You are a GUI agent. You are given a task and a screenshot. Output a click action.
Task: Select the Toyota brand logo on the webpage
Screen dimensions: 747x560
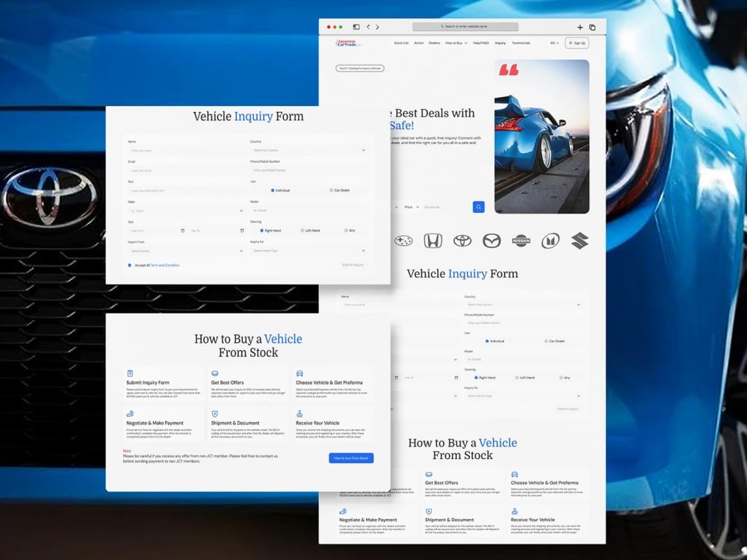click(x=462, y=241)
